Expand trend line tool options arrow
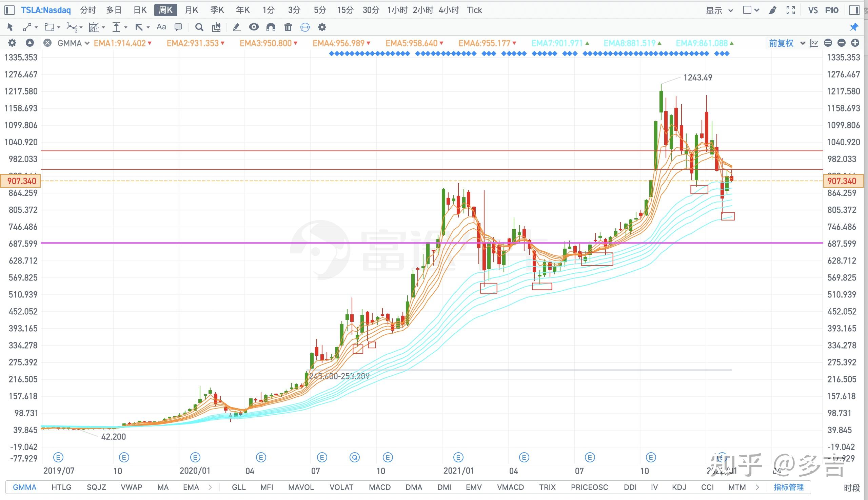 [x=36, y=27]
